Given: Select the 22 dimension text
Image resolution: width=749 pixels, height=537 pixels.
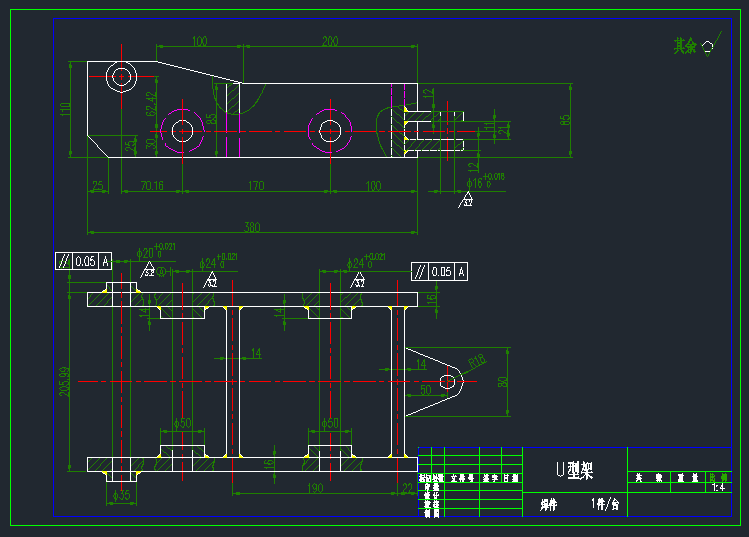Looking at the screenshot, I should (x=407, y=488).
